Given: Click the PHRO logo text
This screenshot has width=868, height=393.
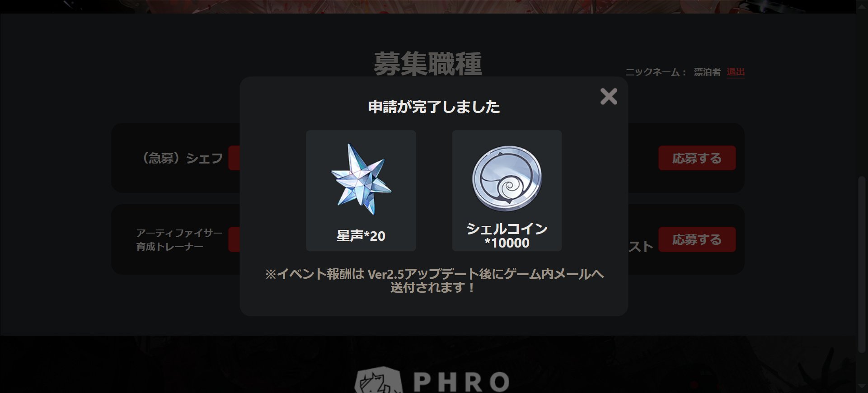Looking at the screenshot, I should (x=462, y=382).
